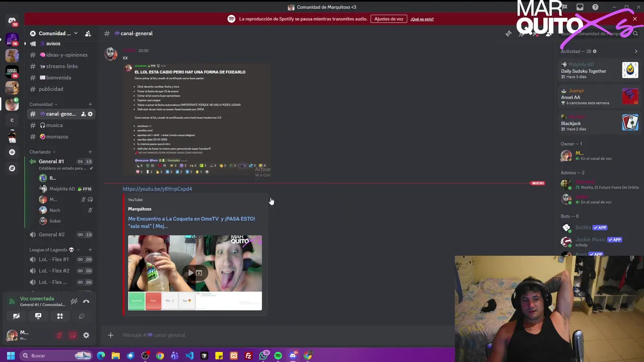Unmute the microphone
This screenshot has width=644, height=362.
tap(59, 335)
